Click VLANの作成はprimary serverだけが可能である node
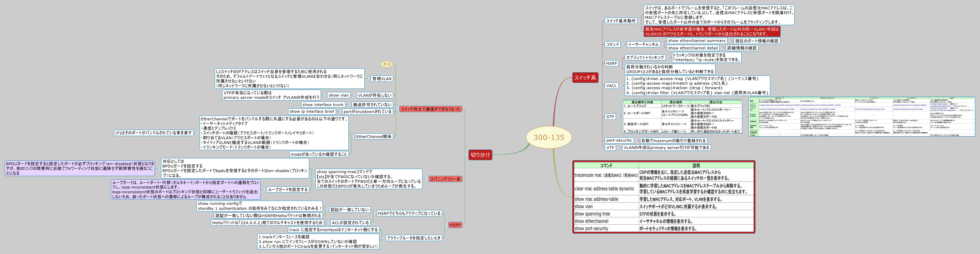The height and width of the screenshot is (254, 980). 666,148
